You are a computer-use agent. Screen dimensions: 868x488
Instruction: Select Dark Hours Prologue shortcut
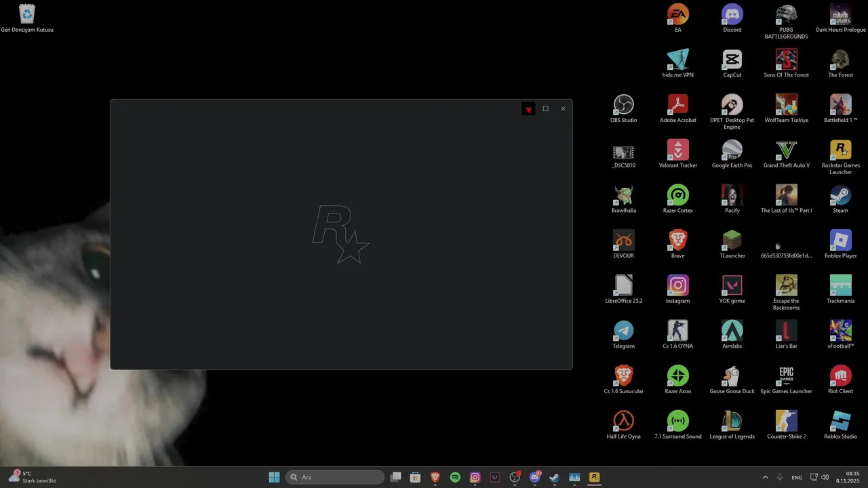[841, 18]
